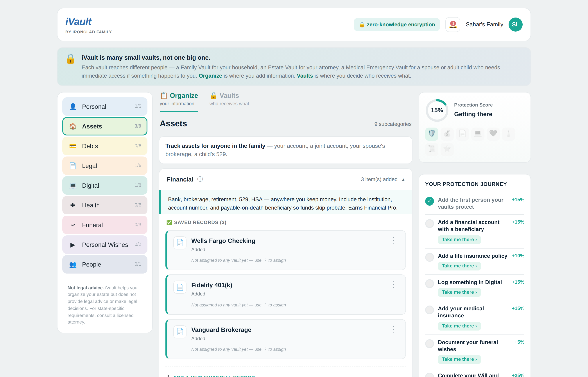Open the notification bell with red badge
Screen dimensions: 588x377
(x=452, y=25)
